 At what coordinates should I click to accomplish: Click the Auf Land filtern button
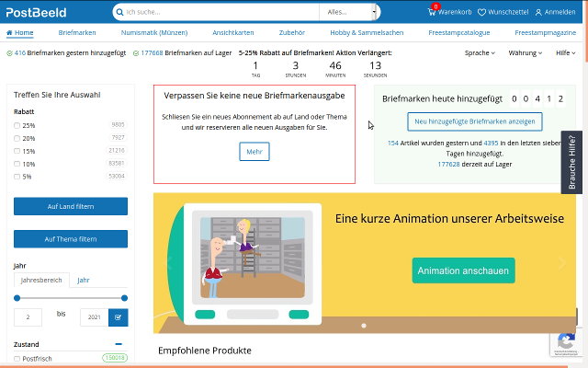pos(71,206)
